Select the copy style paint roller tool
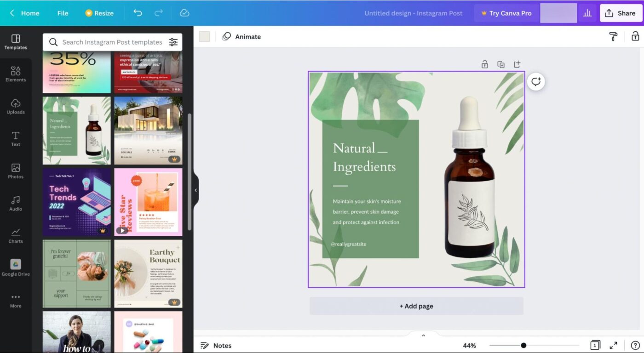644x353 pixels. 613,36
